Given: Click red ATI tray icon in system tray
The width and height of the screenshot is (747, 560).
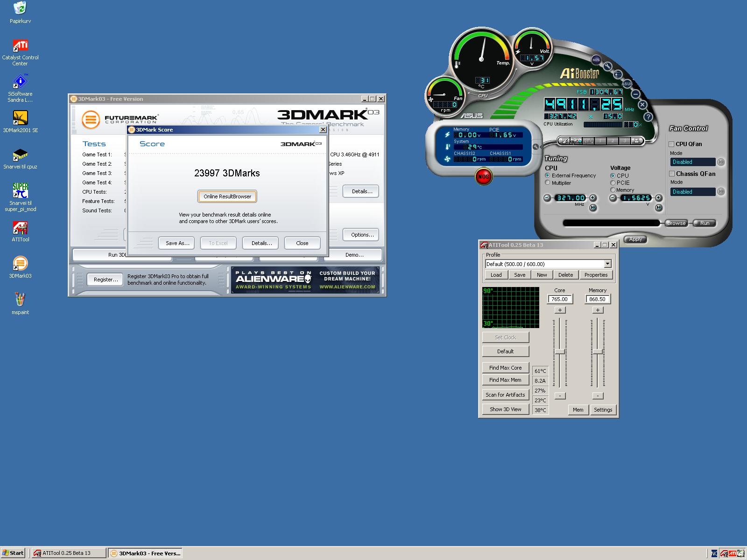Looking at the screenshot, I should point(733,553).
